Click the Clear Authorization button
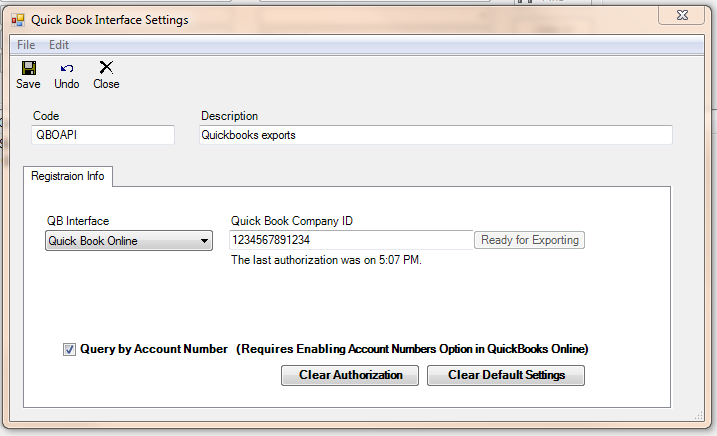The width and height of the screenshot is (717, 436). (x=350, y=375)
